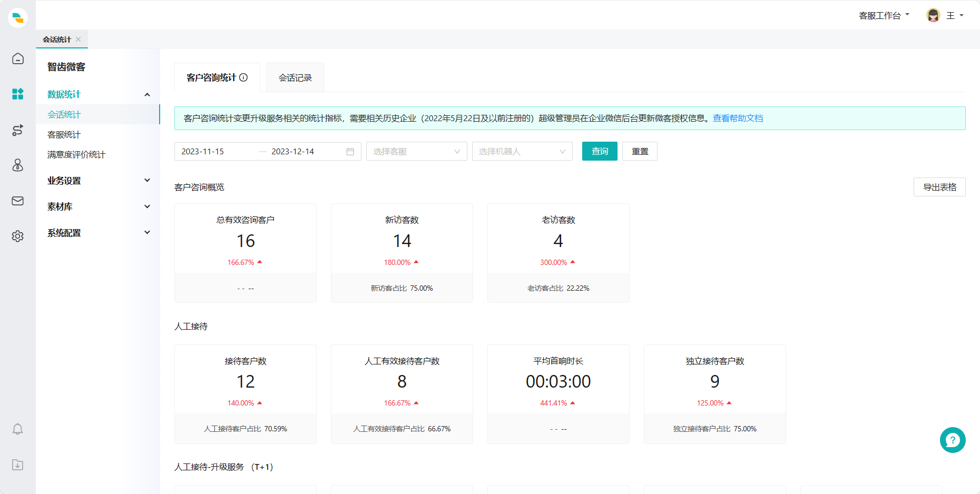Click the 180.00% increase indicator
The height and width of the screenshot is (494, 980).
(x=401, y=262)
